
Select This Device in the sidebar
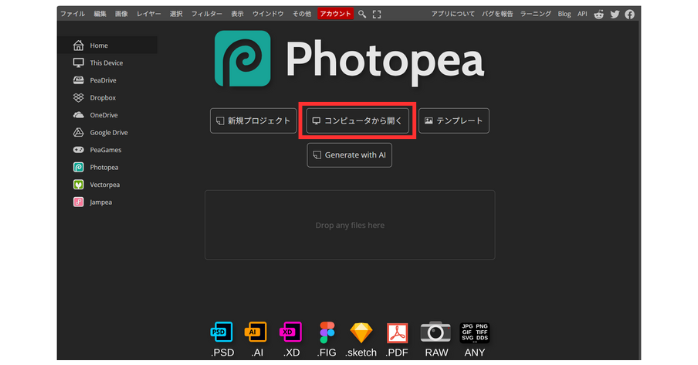tap(107, 63)
